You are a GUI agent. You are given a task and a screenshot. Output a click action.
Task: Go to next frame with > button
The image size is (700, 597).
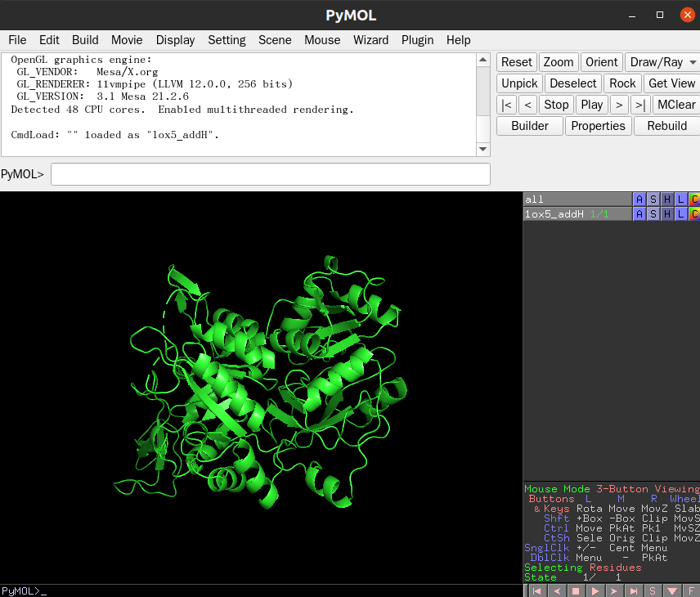tap(619, 105)
